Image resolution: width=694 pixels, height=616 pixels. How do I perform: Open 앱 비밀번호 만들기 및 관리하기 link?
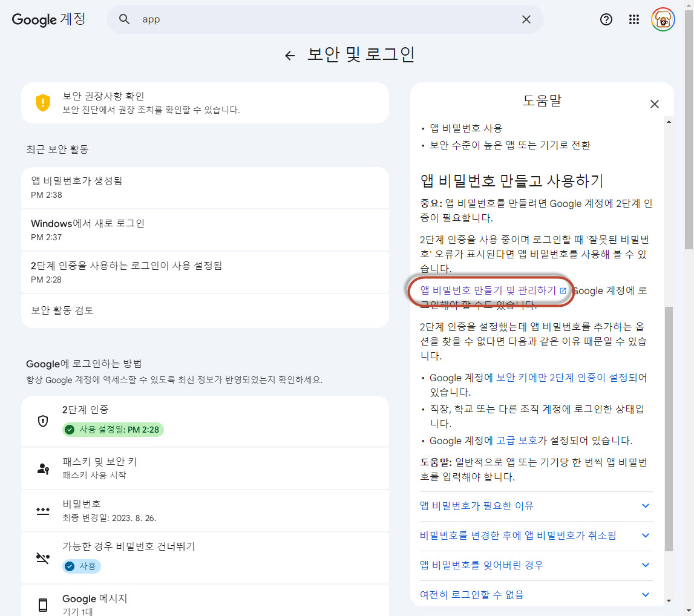[489, 290]
